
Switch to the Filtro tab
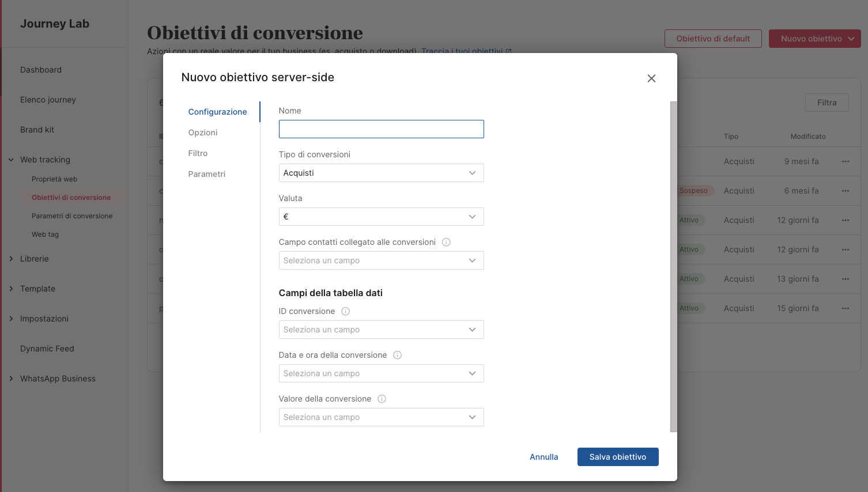click(x=198, y=153)
